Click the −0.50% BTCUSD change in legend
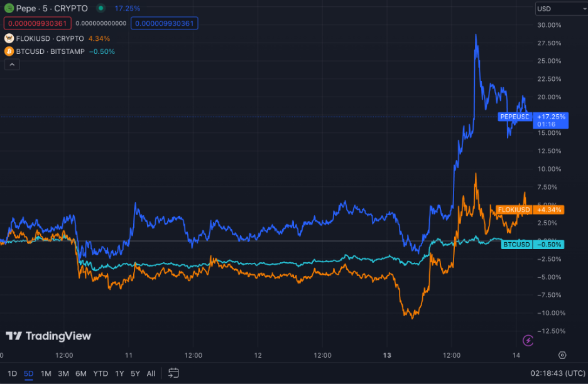 point(102,51)
